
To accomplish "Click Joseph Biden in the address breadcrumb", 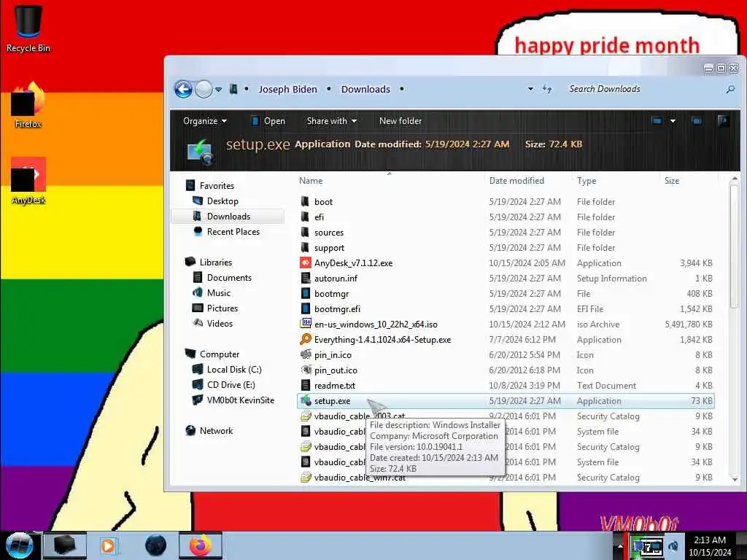I will click(287, 89).
